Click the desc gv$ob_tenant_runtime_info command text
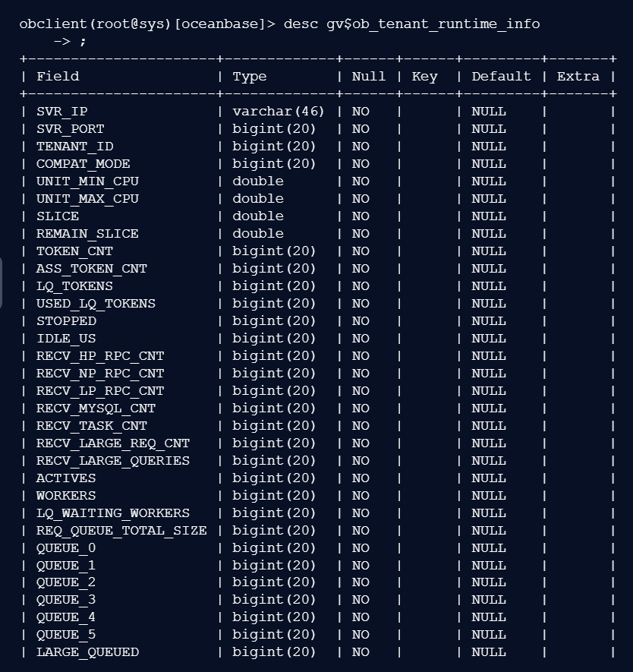Screen dimensions: 633x672 (411, 24)
